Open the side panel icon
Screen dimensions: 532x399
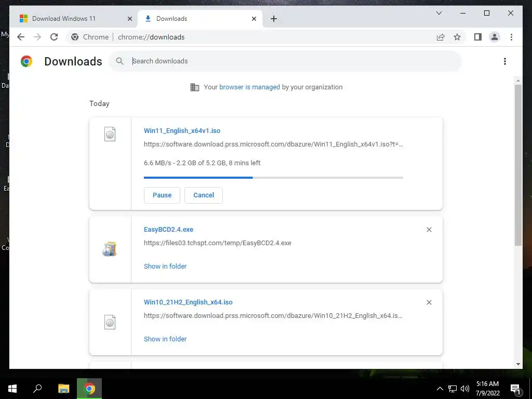pos(478,37)
